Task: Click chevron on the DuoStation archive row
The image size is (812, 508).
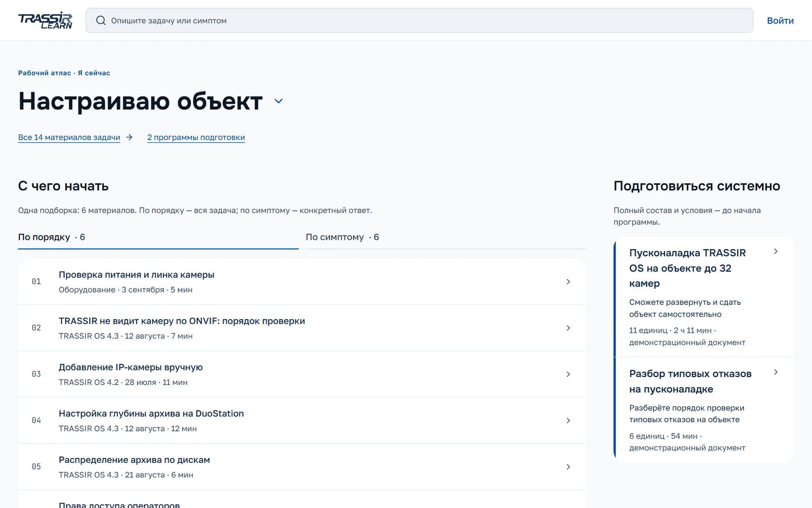Action: click(x=568, y=421)
